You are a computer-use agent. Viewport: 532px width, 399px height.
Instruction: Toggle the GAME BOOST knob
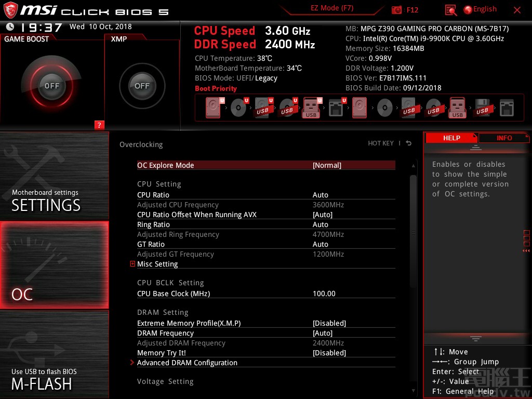coord(51,86)
